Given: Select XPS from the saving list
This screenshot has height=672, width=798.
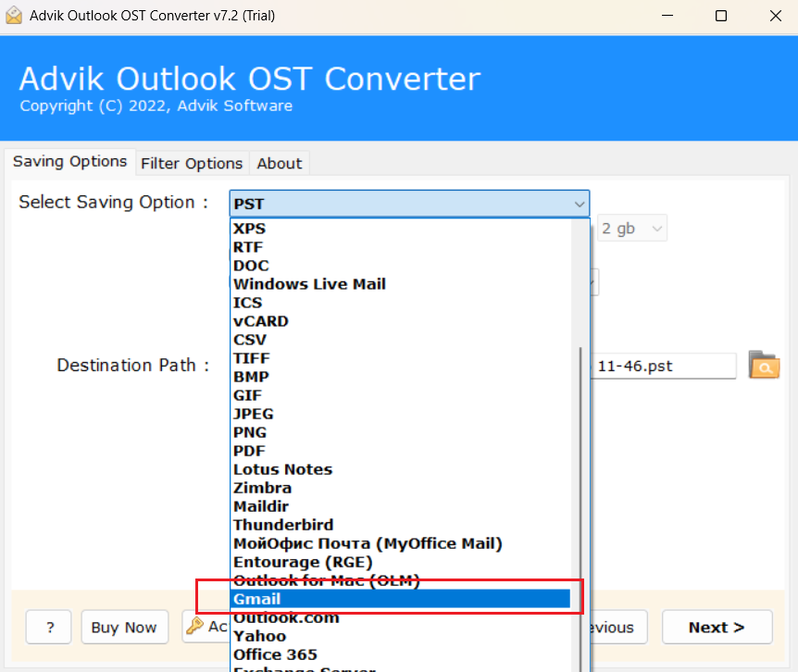Looking at the screenshot, I should click(x=401, y=229).
